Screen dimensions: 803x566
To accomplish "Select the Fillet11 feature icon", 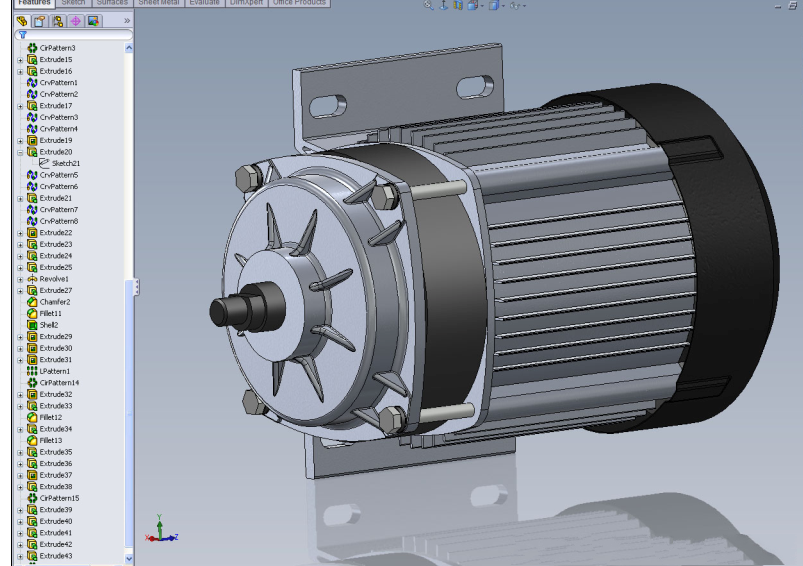I will coord(32,313).
